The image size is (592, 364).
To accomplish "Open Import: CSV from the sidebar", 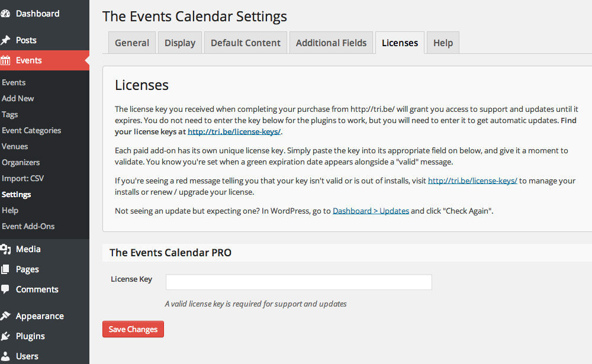I will coord(22,178).
